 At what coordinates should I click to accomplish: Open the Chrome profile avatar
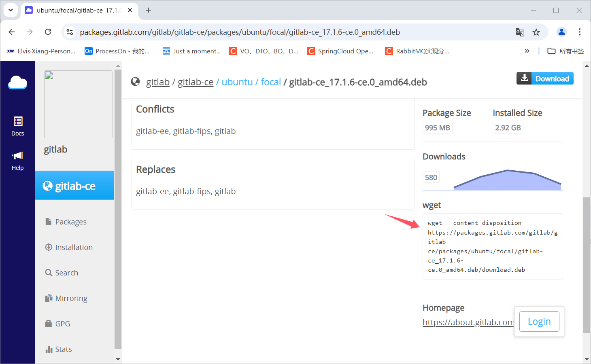point(561,32)
